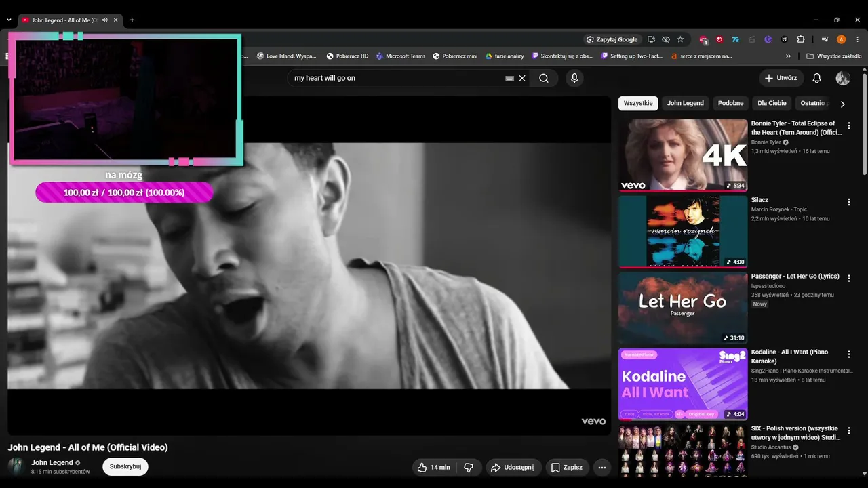Open the black cat-face extension icon
This screenshot has height=488, width=868.
coord(785,39)
